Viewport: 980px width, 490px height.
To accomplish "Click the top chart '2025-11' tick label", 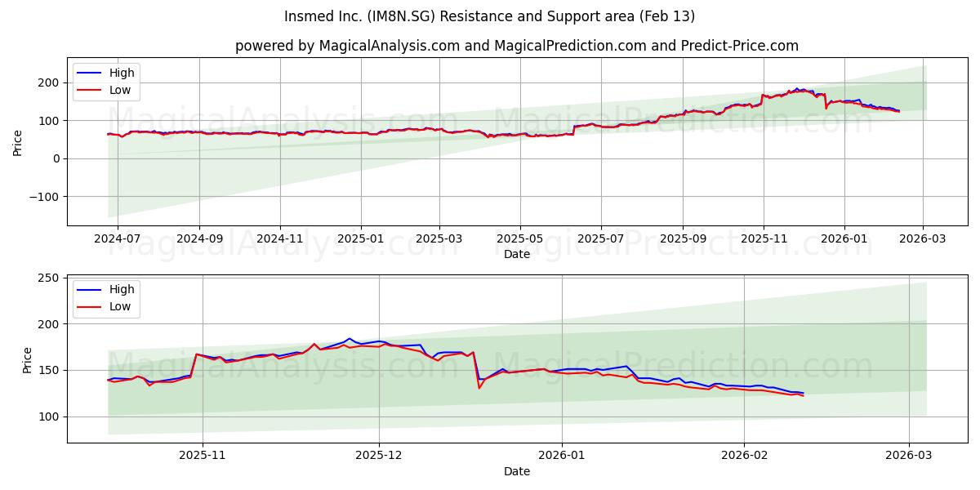I will [x=764, y=238].
